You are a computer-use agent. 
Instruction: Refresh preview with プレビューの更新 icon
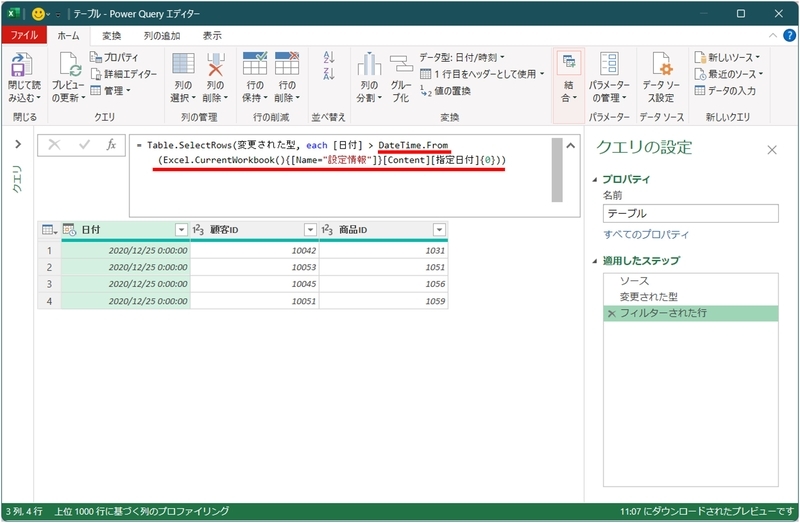(x=69, y=65)
